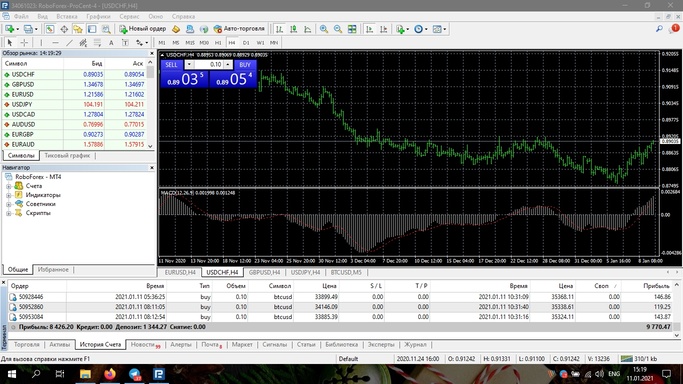Open Telegram from the taskbar
This screenshot has height=384, width=683.
tap(135, 374)
